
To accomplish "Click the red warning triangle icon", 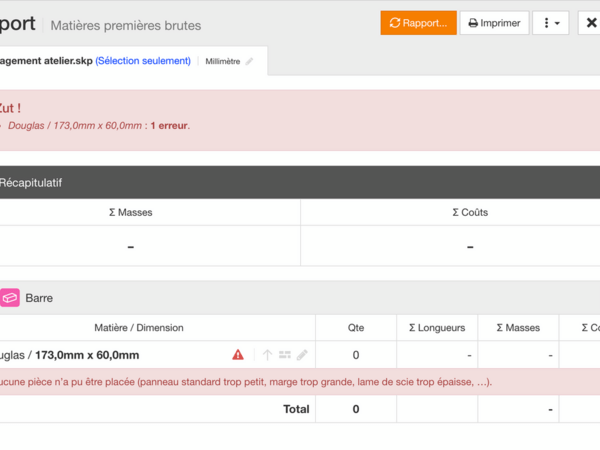I will tap(238, 355).
